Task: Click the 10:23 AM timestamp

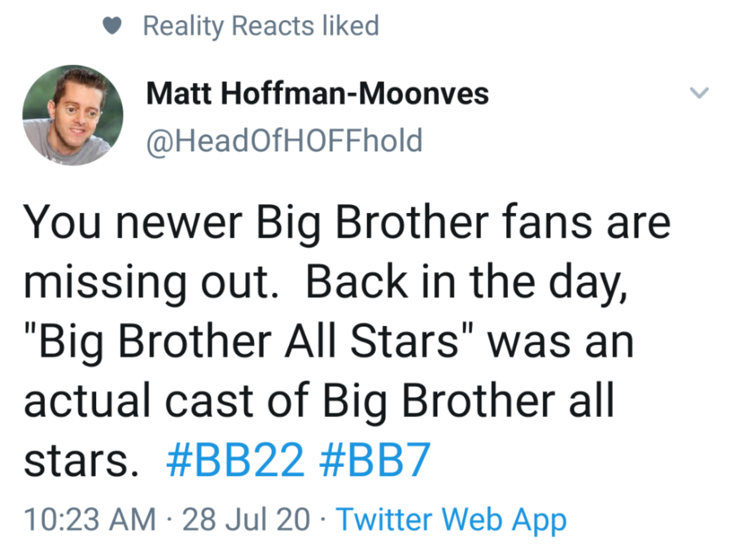Action: pos(90,520)
